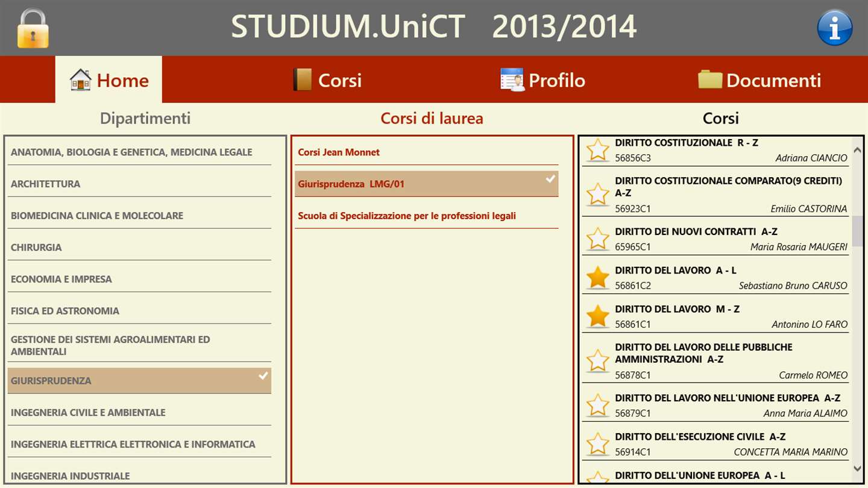
Task: Select ECONOMIA E IMPRESA department
Action: coord(139,279)
